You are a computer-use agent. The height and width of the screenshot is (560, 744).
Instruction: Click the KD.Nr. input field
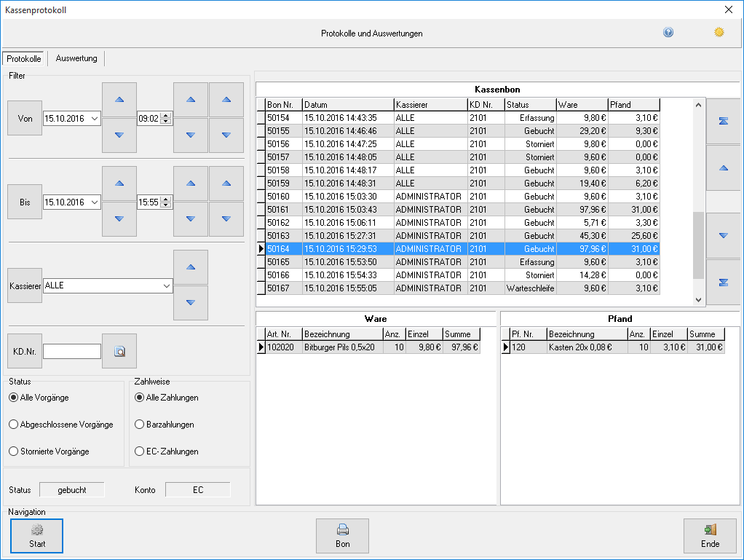72,351
